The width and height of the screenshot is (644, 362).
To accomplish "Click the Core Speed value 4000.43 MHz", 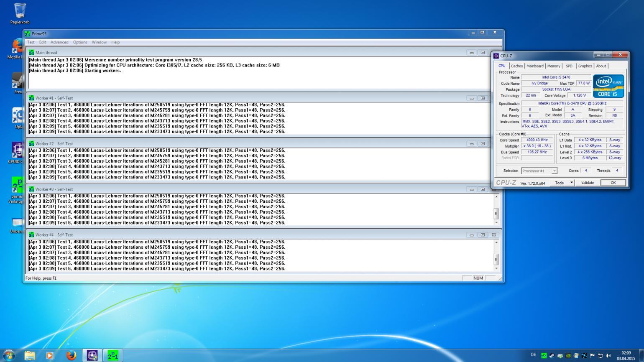I will 537,140.
